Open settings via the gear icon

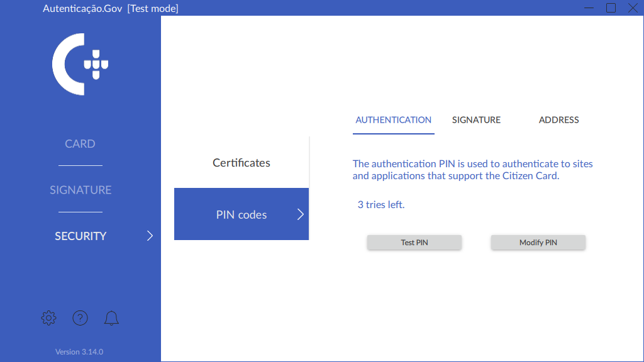[48, 318]
